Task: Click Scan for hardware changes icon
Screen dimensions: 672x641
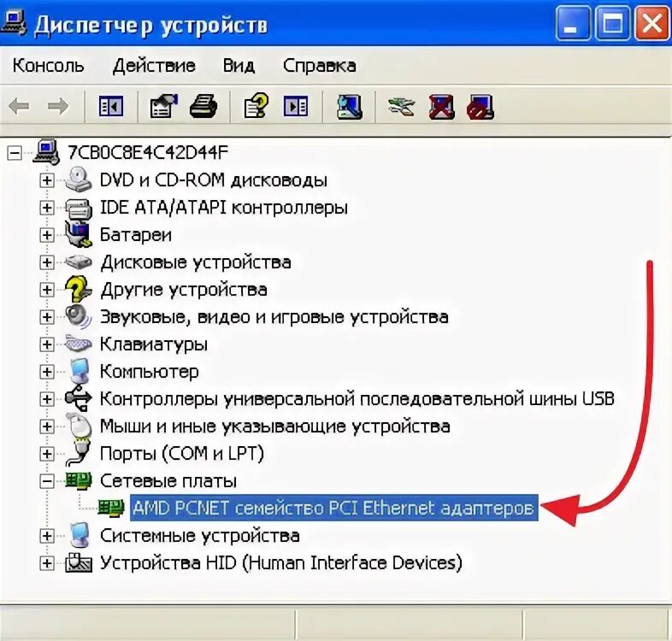Action: (350, 107)
